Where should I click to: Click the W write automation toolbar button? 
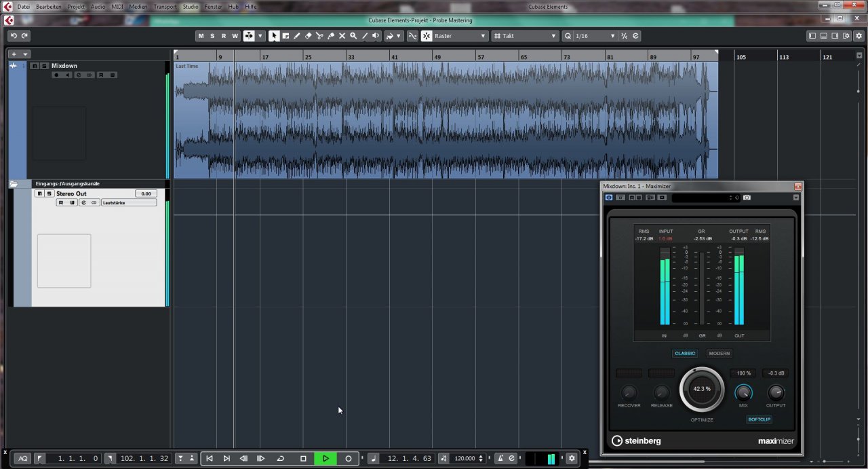coord(235,36)
